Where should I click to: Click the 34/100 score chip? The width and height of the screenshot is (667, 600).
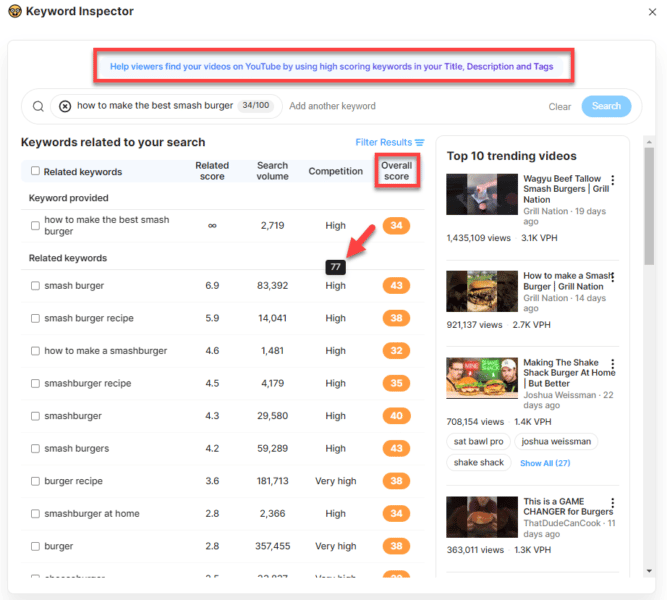pyautogui.click(x=256, y=105)
